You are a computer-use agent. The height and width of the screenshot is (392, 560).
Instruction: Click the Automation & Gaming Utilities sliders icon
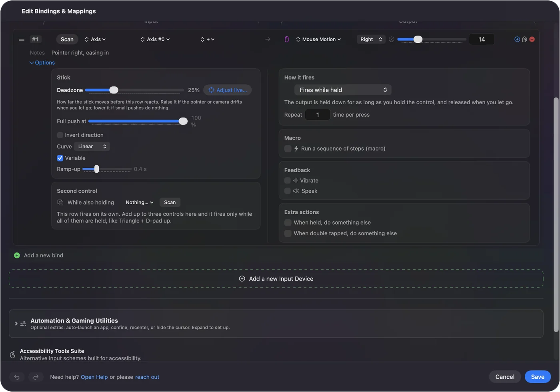point(23,324)
